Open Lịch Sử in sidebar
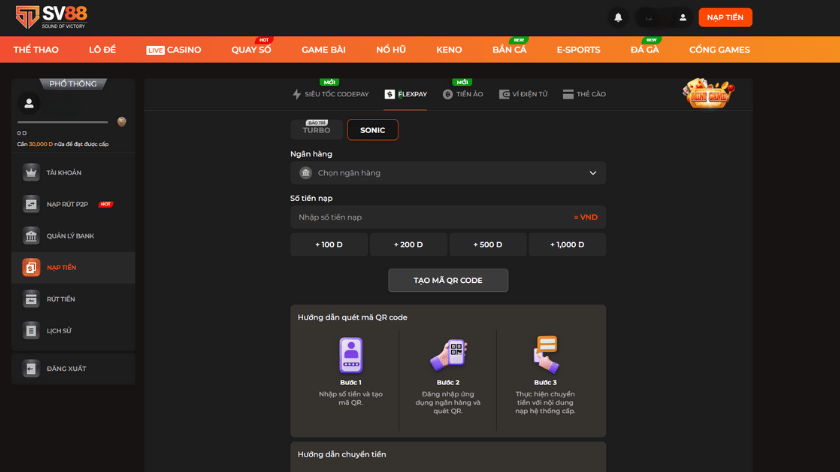Image resolution: width=840 pixels, height=472 pixels. click(x=73, y=331)
